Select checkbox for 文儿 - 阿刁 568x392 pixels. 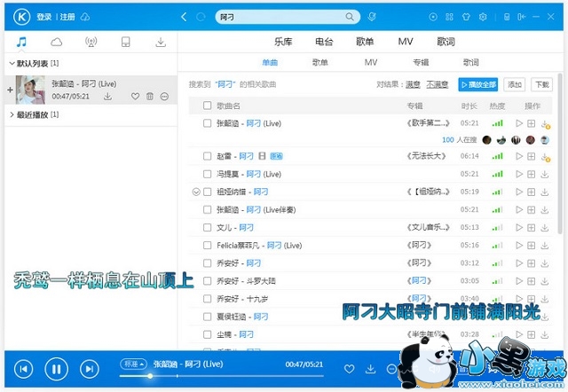pyautogui.click(x=207, y=227)
